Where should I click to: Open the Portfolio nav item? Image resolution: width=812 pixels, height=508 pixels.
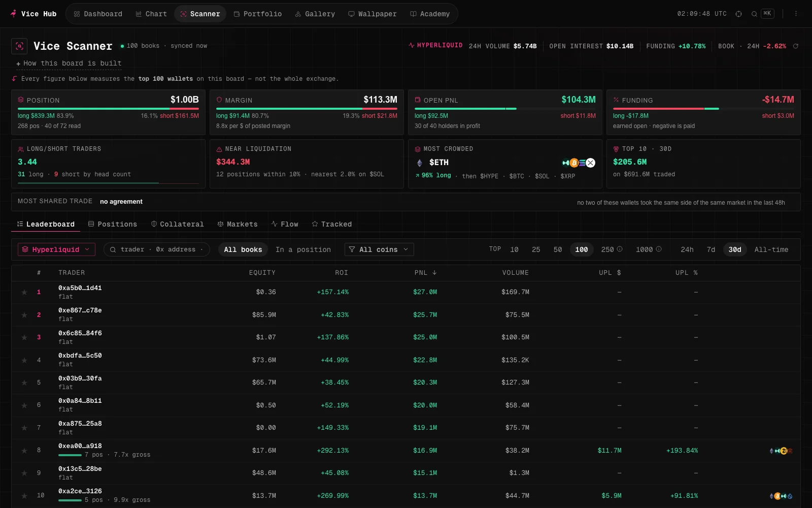coord(257,14)
